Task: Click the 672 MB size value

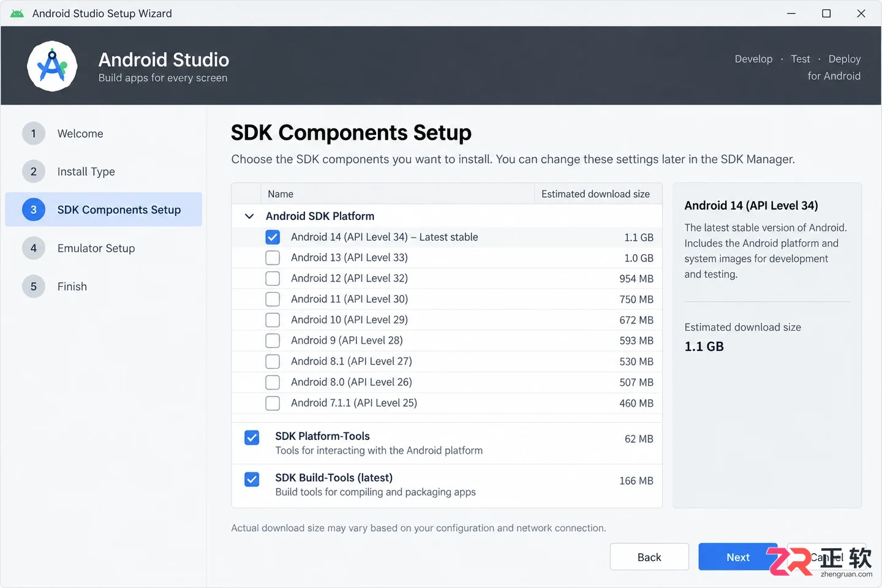Action: 636,320
